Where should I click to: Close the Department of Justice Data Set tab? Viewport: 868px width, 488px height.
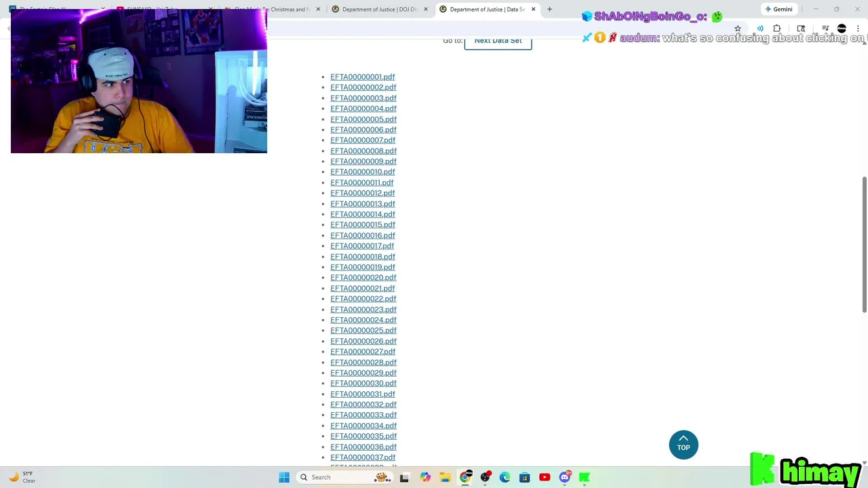pyautogui.click(x=533, y=9)
